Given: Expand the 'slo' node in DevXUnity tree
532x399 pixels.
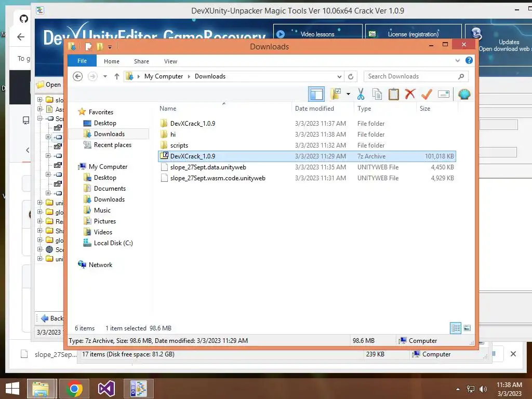Looking at the screenshot, I should (39, 100).
